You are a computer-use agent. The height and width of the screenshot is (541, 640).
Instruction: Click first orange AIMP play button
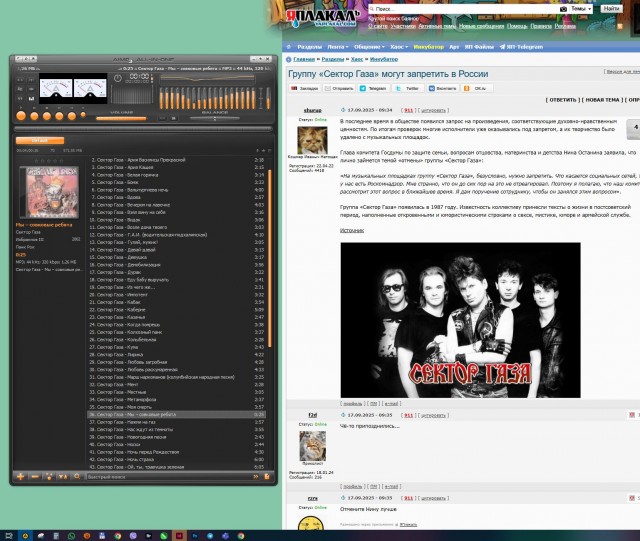tap(21, 116)
